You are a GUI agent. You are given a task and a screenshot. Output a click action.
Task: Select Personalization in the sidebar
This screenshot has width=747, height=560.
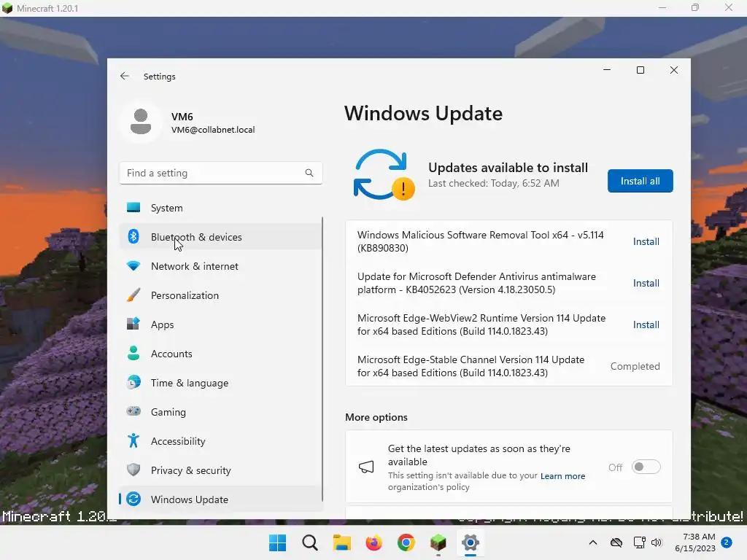pyautogui.click(x=220, y=295)
